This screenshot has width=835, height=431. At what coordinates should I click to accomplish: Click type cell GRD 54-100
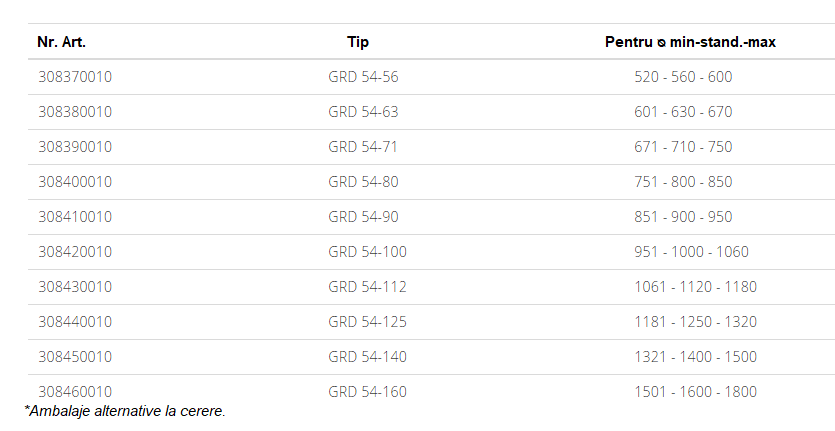tap(367, 252)
